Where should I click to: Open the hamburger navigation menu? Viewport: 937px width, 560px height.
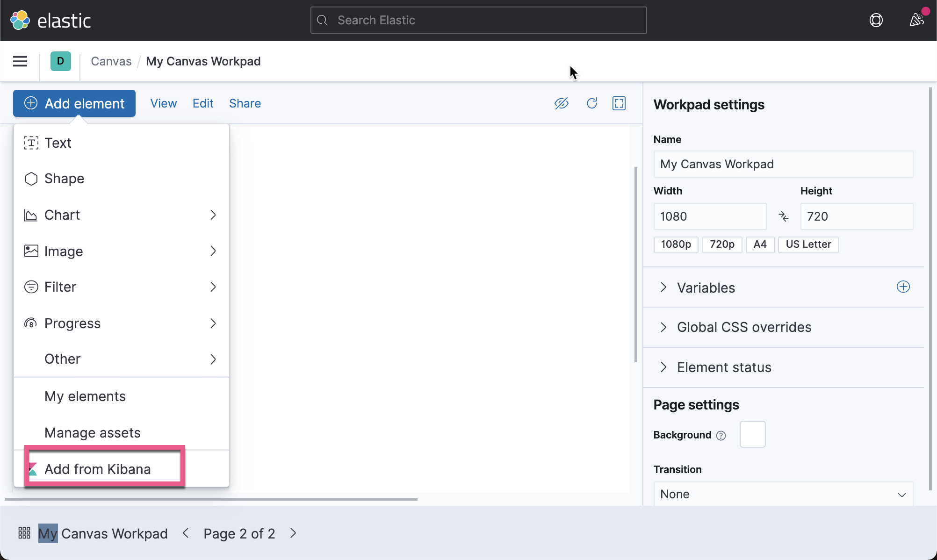pyautogui.click(x=20, y=61)
